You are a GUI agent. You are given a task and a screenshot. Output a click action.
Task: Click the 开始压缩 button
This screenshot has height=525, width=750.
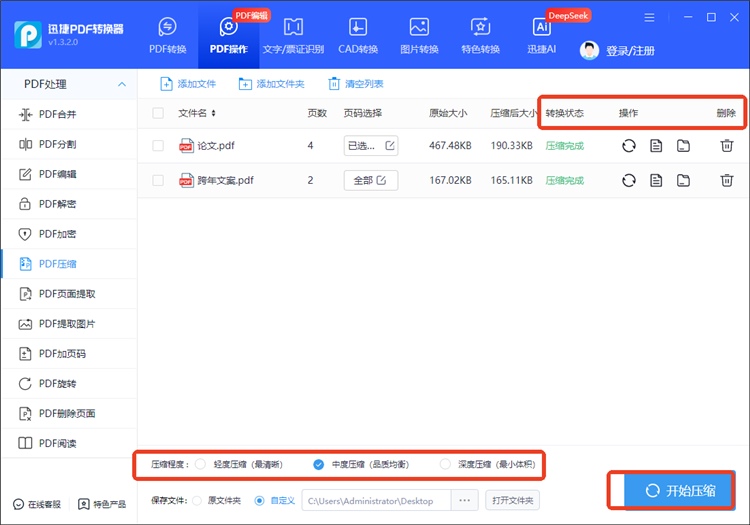tap(680, 490)
